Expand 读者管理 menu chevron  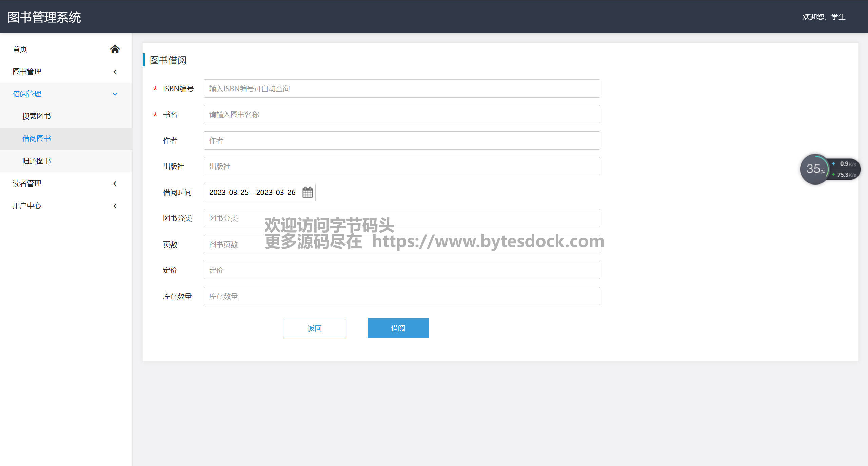[x=115, y=183]
